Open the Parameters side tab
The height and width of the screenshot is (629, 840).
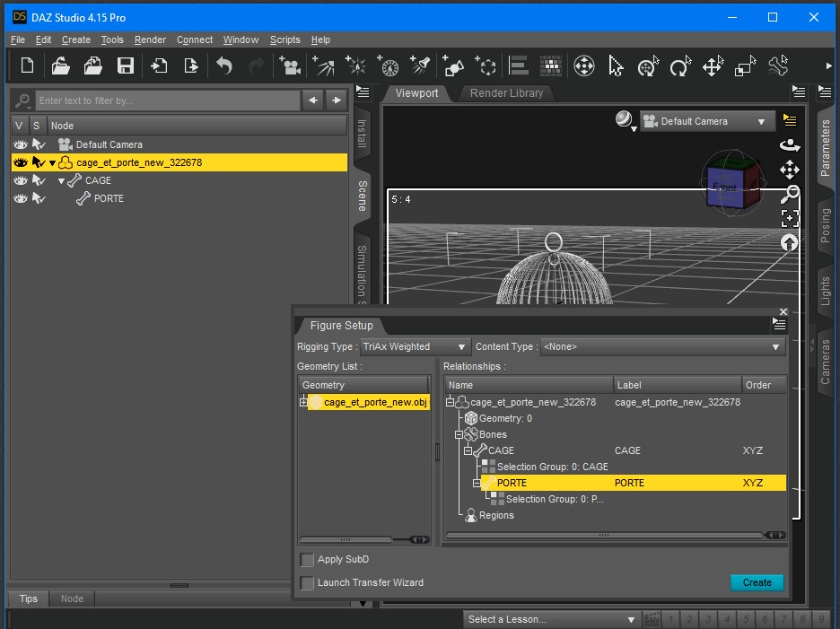tap(826, 148)
